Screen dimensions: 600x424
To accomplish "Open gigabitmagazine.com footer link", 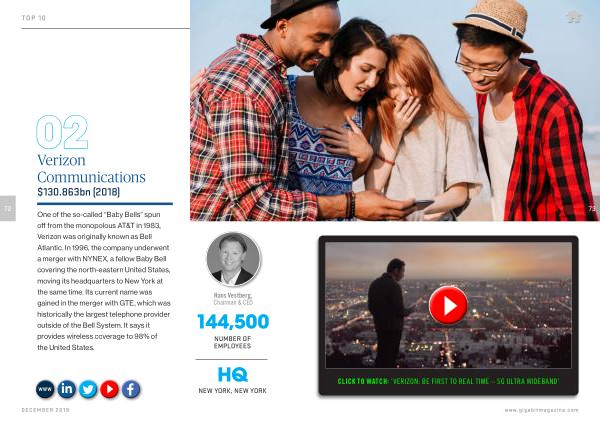I will [541, 410].
